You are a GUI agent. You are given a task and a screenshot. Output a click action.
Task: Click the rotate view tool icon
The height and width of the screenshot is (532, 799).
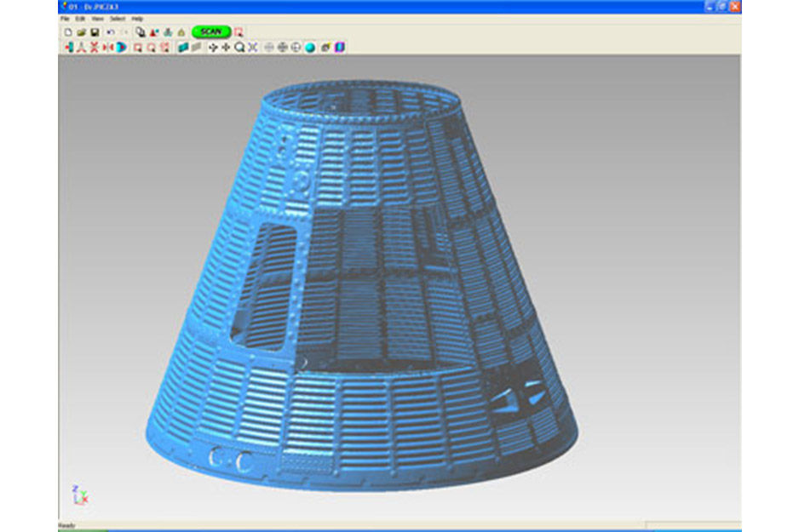click(212, 48)
